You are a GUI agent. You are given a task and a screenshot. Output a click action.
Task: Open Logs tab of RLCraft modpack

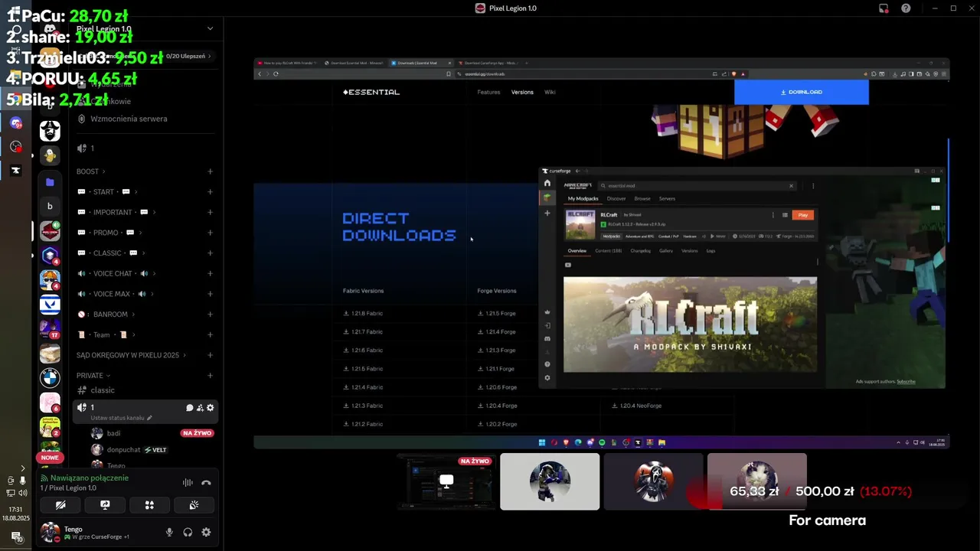(710, 251)
